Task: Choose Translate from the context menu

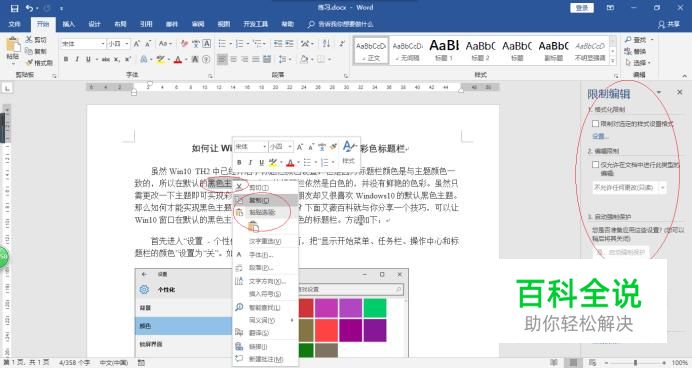Action: pos(266,333)
